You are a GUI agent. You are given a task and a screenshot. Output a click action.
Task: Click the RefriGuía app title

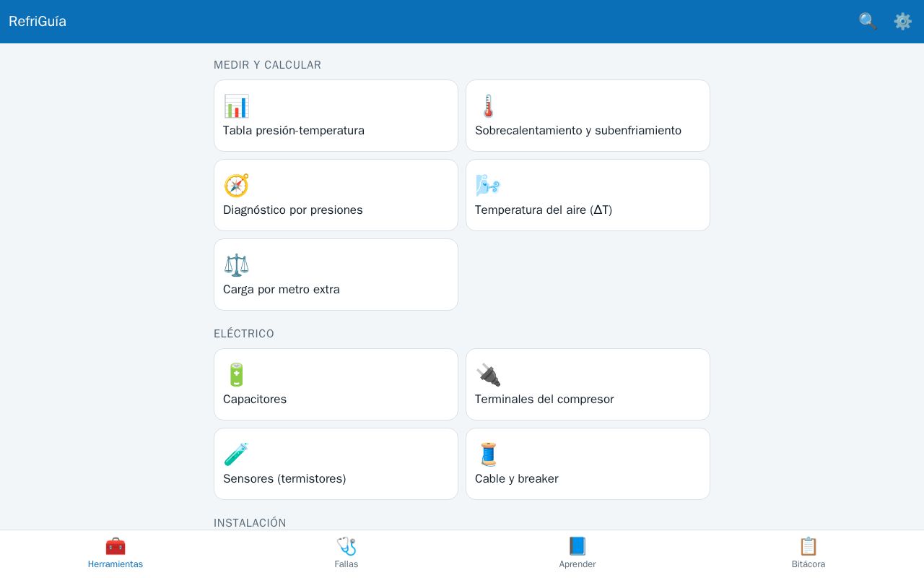38,21
